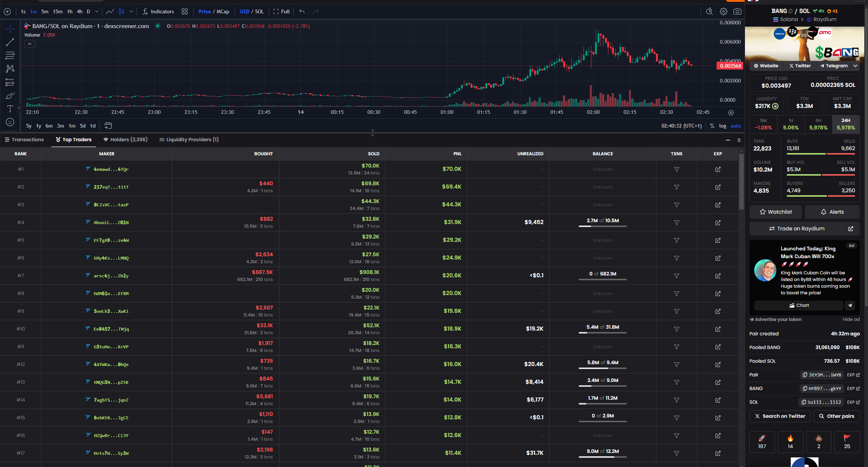The image size is (868, 467).
Task: Open Telegram link of the advertisement
Action: point(850,305)
